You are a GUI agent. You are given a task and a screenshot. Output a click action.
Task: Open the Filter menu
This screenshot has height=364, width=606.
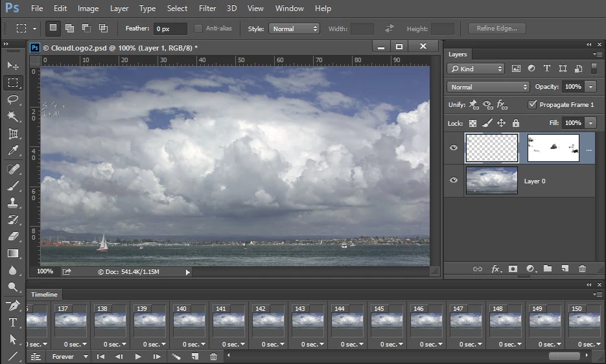click(207, 8)
